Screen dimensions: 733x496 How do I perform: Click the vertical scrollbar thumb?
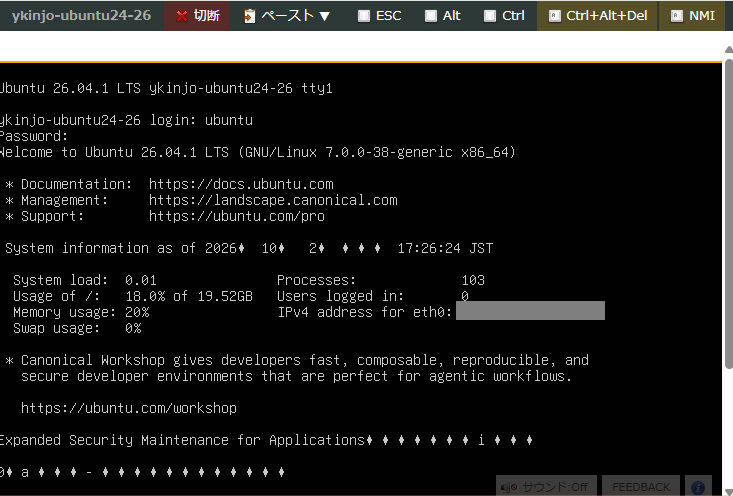[x=729, y=213]
